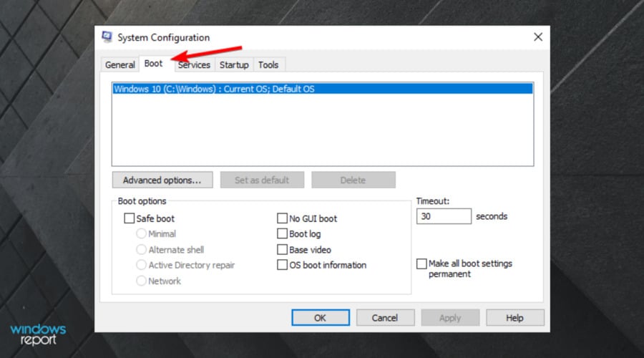Open the Services tab

[x=194, y=65]
